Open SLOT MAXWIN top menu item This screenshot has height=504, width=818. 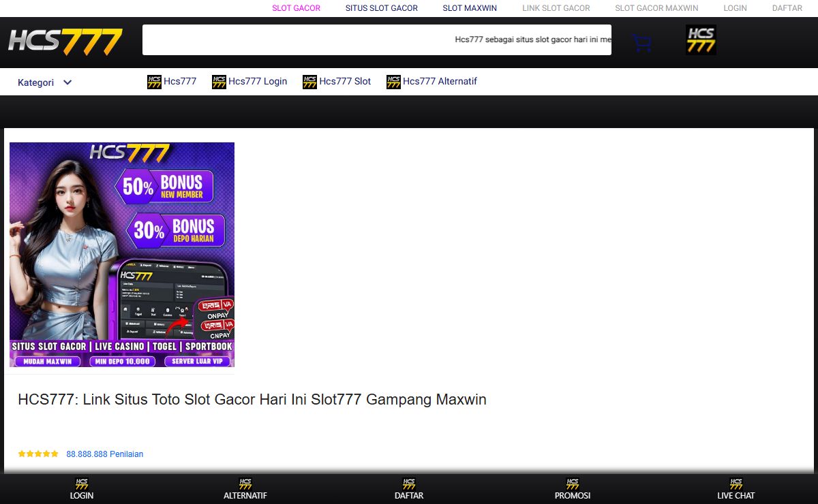coord(470,8)
